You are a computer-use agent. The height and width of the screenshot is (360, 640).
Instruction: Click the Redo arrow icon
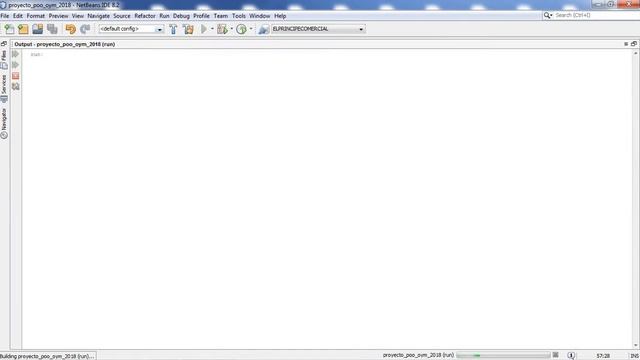coord(85,29)
